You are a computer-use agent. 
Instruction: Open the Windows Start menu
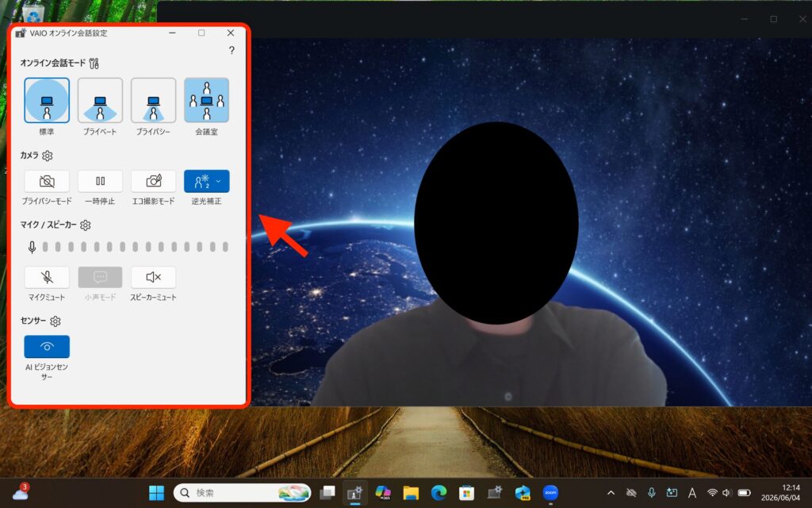click(x=156, y=492)
